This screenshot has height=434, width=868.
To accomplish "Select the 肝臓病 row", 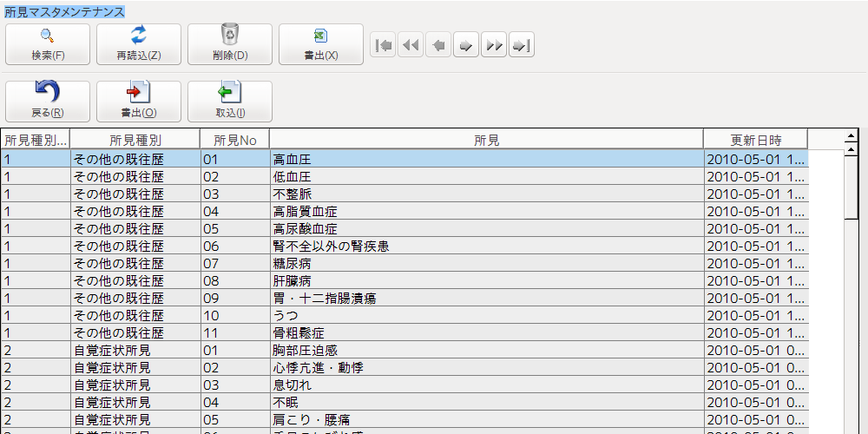I will (404, 280).
